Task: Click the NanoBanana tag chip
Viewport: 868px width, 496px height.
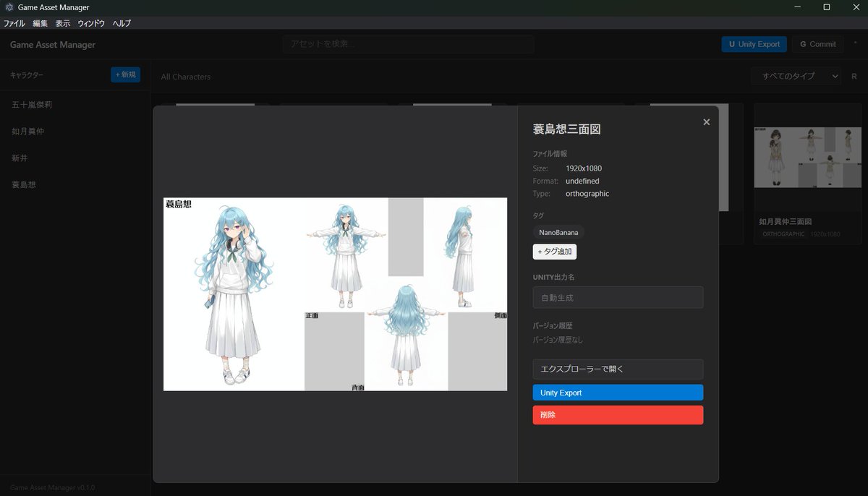Action: tap(558, 232)
